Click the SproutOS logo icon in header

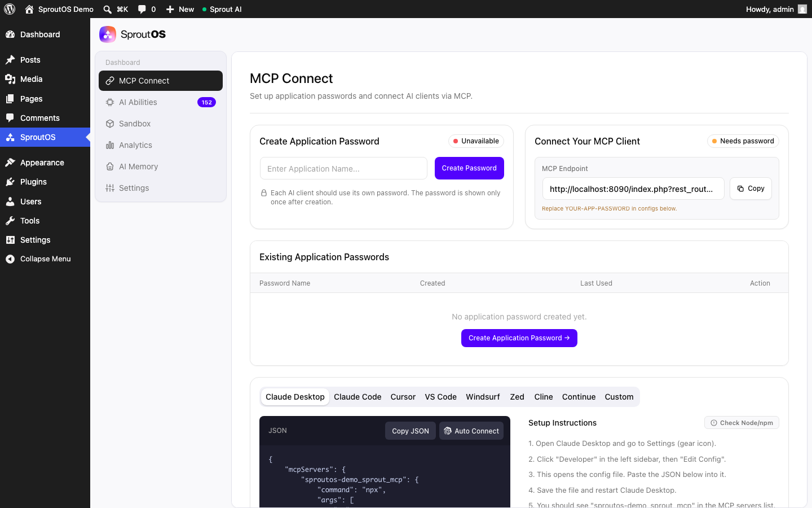point(108,34)
